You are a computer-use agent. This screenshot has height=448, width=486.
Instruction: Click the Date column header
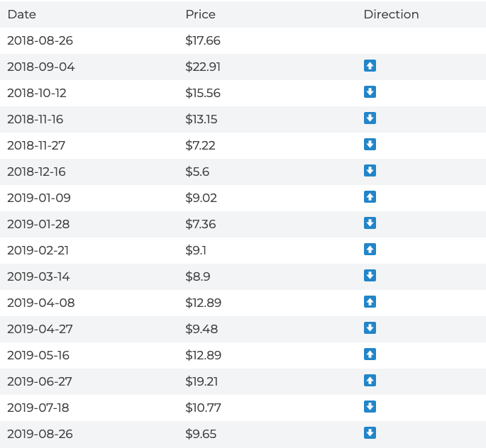22,14
